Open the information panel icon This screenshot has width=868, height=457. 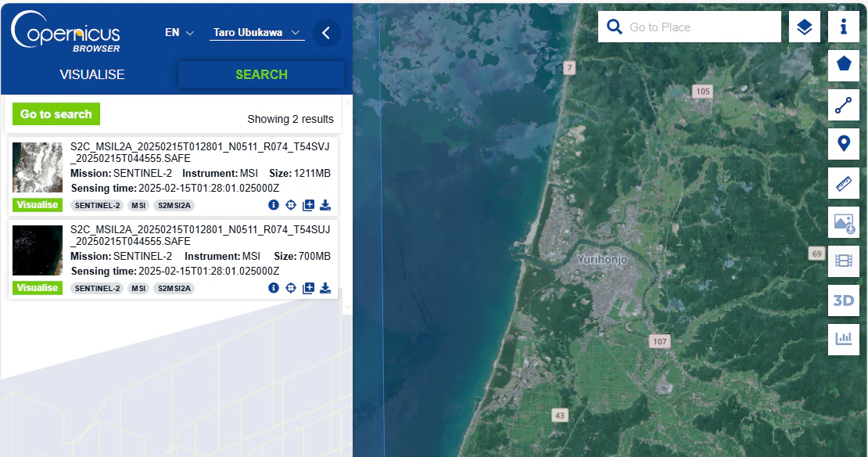(x=844, y=27)
